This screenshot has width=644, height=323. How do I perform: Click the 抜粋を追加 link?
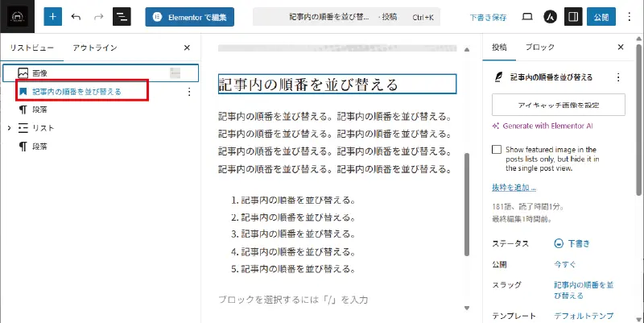tap(514, 188)
